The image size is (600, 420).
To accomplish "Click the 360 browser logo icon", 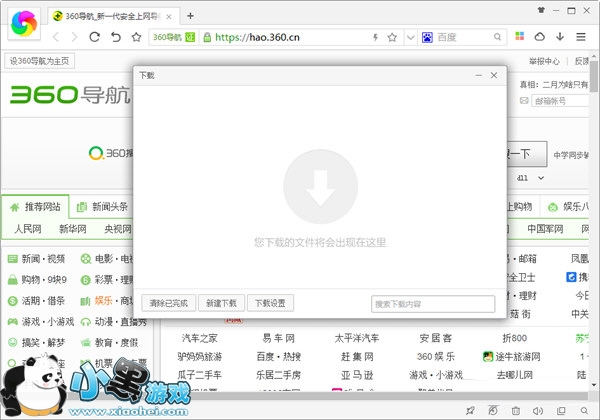I will tap(24, 20).
